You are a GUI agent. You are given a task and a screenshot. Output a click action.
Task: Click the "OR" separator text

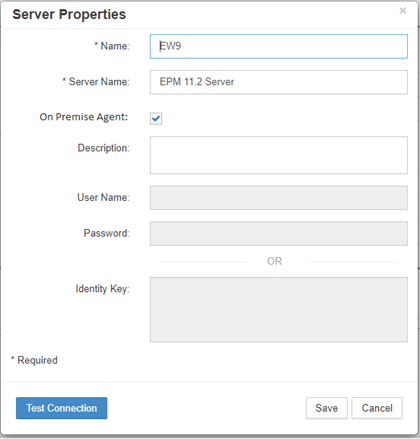(x=275, y=261)
